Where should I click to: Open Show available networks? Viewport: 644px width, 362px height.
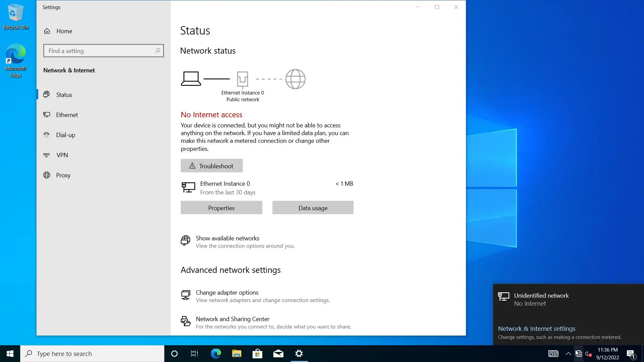click(x=227, y=238)
